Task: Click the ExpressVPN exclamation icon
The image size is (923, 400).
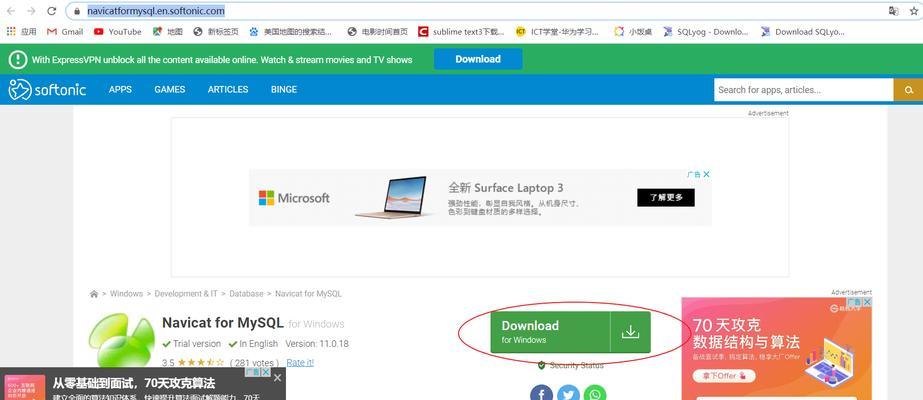Action: pos(18,59)
